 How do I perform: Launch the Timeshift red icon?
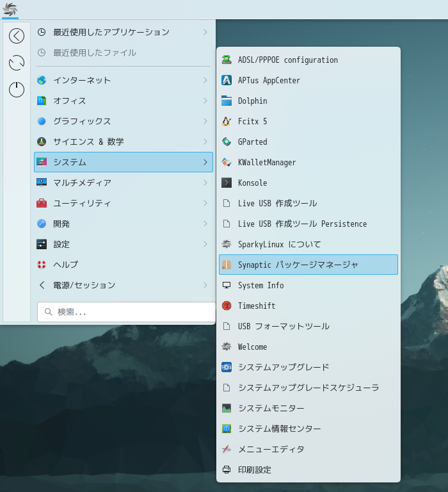227,306
